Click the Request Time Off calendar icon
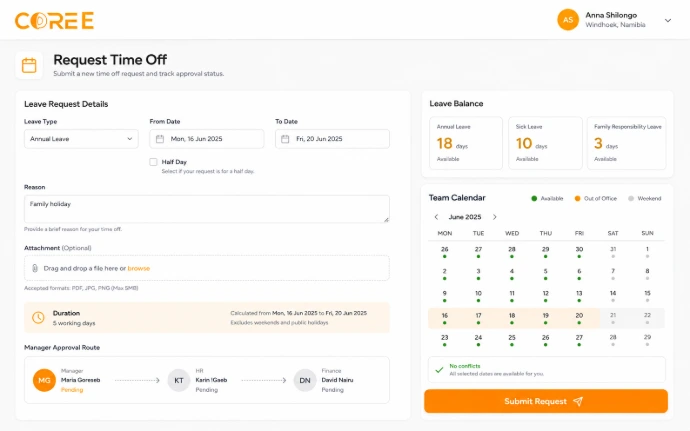Image resolution: width=690 pixels, height=431 pixels. [x=29, y=65]
